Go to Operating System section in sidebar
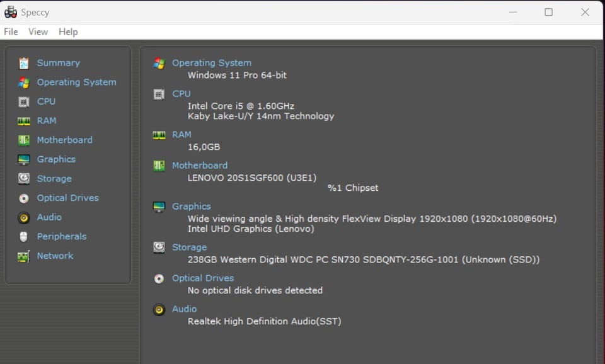This screenshot has height=364, width=605. coord(76,82)
